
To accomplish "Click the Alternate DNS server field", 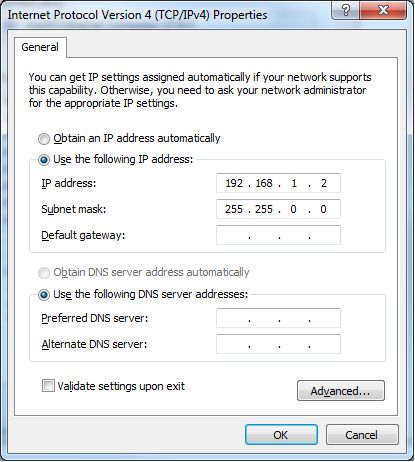I will pos(278,344).
